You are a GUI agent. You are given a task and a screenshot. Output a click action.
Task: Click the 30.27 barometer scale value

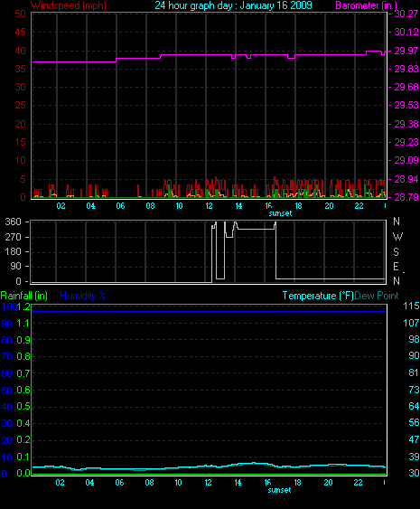click(x=406, y=14)
